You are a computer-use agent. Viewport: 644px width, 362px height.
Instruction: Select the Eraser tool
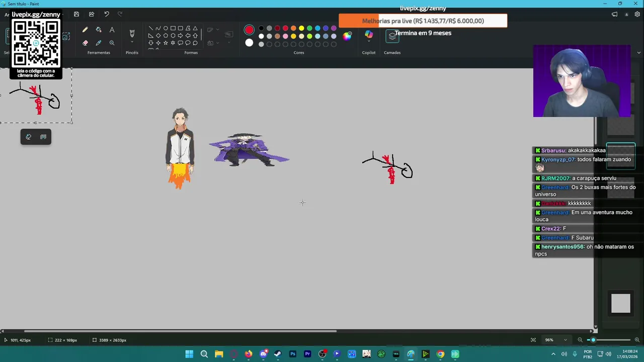coord(85,43)
